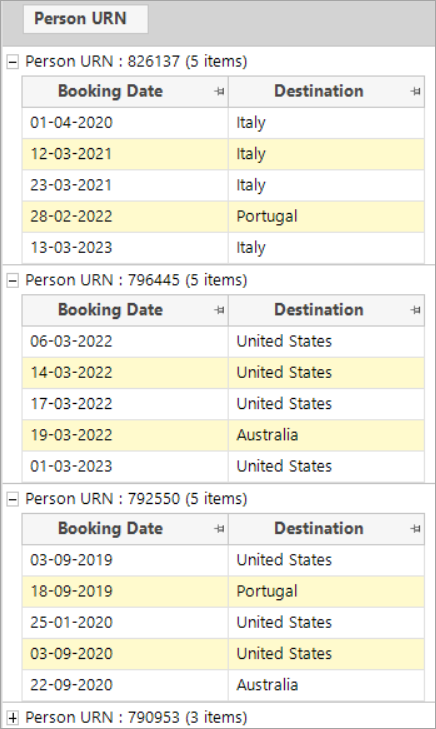The image size is (436, 729).
Task: Pin the Destination column in group 796445
Action: pos(416,310)
